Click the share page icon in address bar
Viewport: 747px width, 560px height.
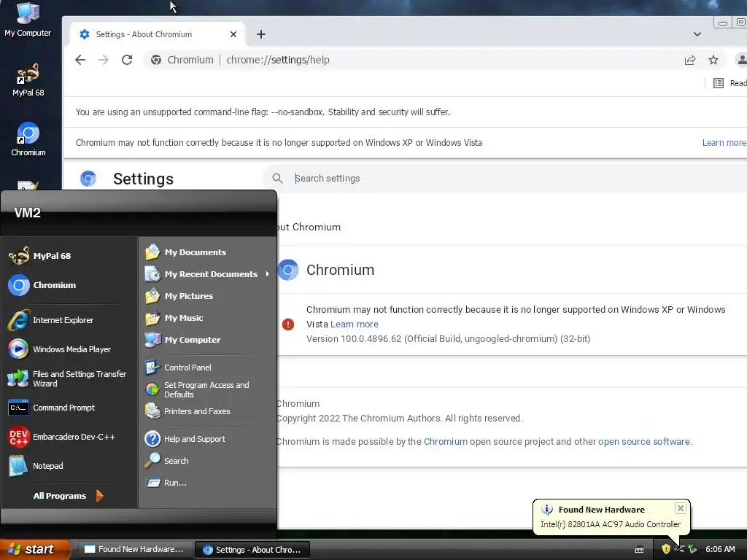click(x=690, y=60)
